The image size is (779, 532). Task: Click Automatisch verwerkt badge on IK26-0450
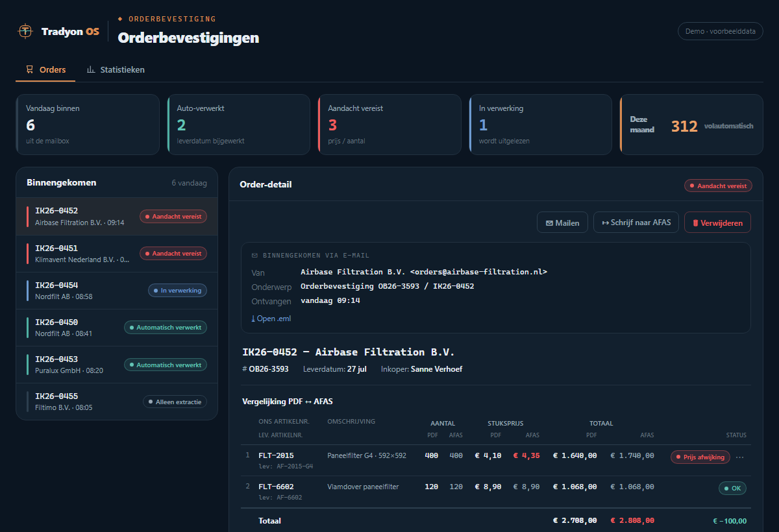[x=166, y=328]
